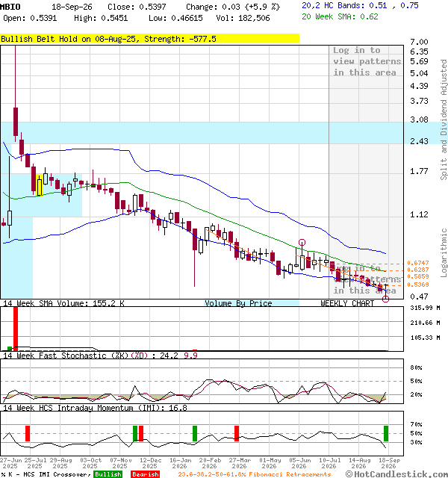Click the HotCandlestick.com copyright link
The height and width of the screenshot is (478, 448).
pos(396,474)
